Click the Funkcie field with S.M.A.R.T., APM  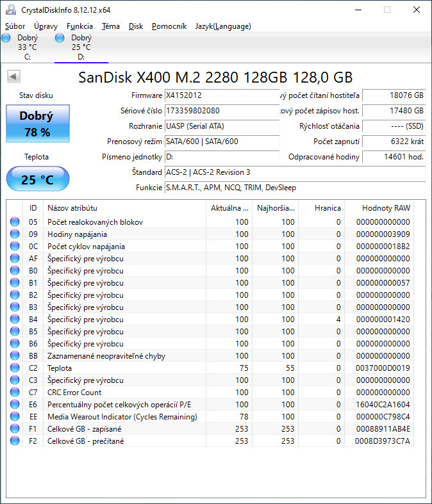click(295, 188)
